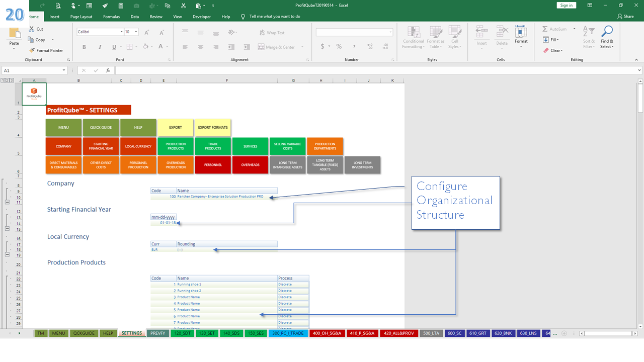Switch to the Developer ribbon tab

[202, 17]
